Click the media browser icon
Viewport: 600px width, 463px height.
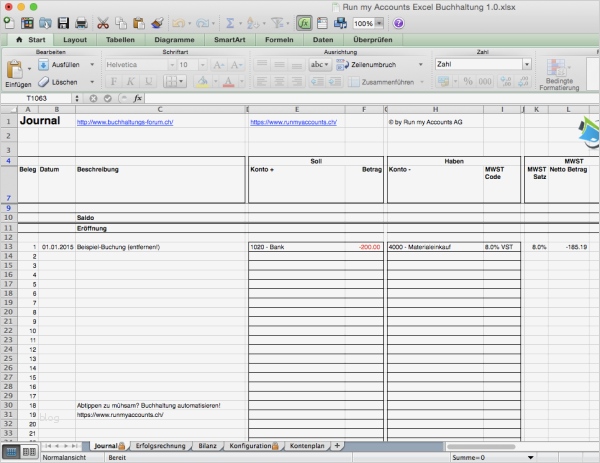point(340,23)
